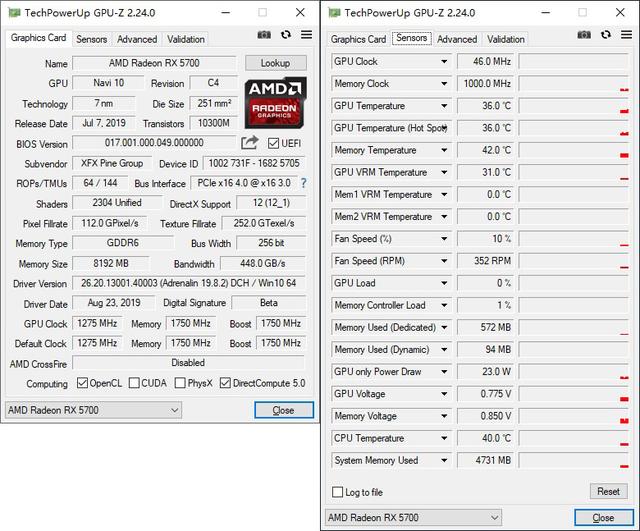Screen dimensions: 640x531
Task: Click refresh icon in Sensors window
Action: click(x=606, y=35)
